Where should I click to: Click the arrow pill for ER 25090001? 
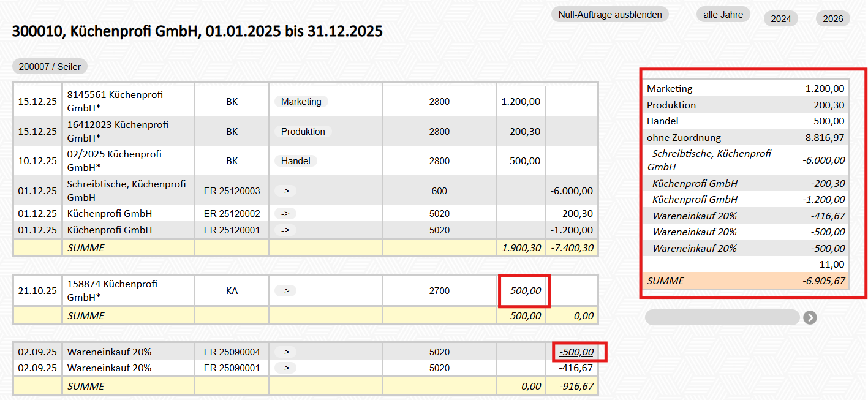click(x=285, y=368)
